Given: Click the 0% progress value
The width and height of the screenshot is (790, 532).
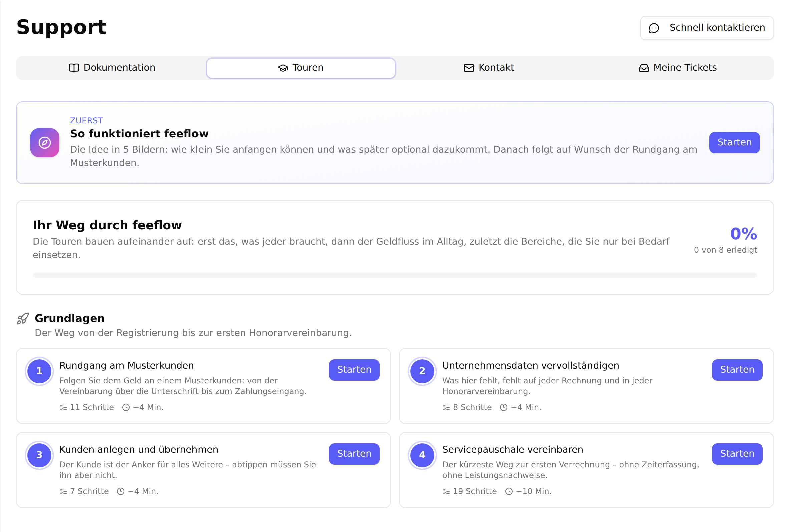Looking at the screenshot, I should [743, 233].
